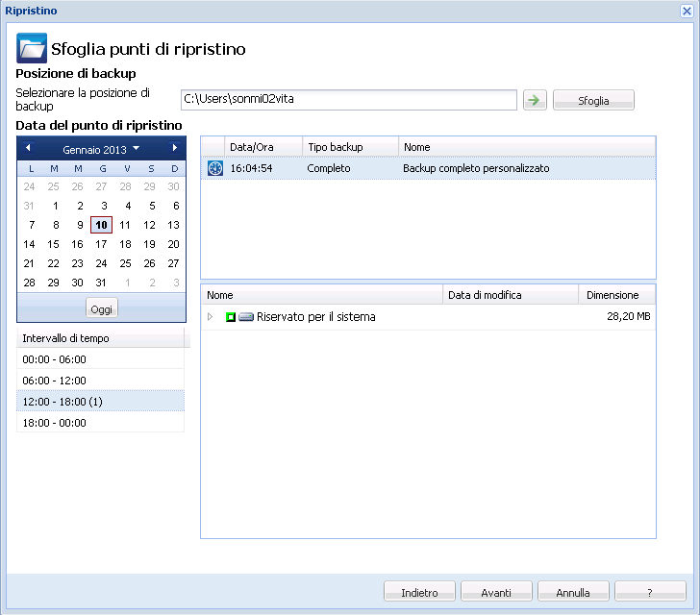Click the green arrow go button
Viewport: 700px width, 615px height.
(535, 100)
